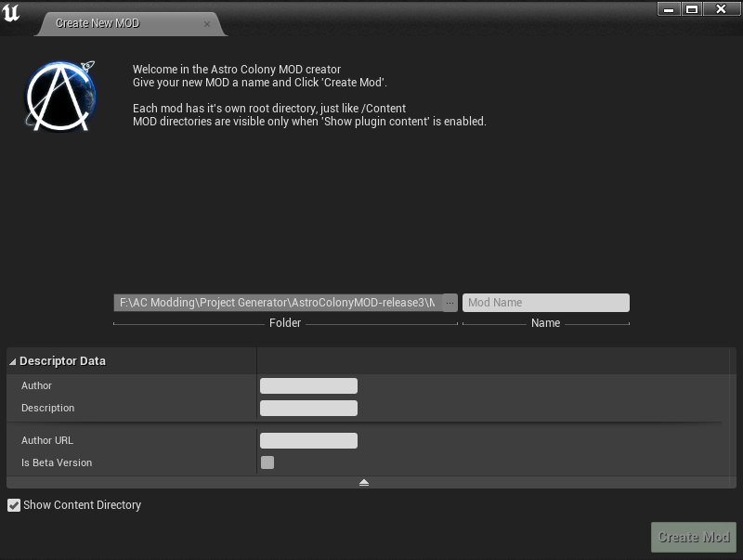Image resolution: width=743 pixels, height=560 pixels.
Task: Close the Create New MOD tab
Action: coord(206,23)
